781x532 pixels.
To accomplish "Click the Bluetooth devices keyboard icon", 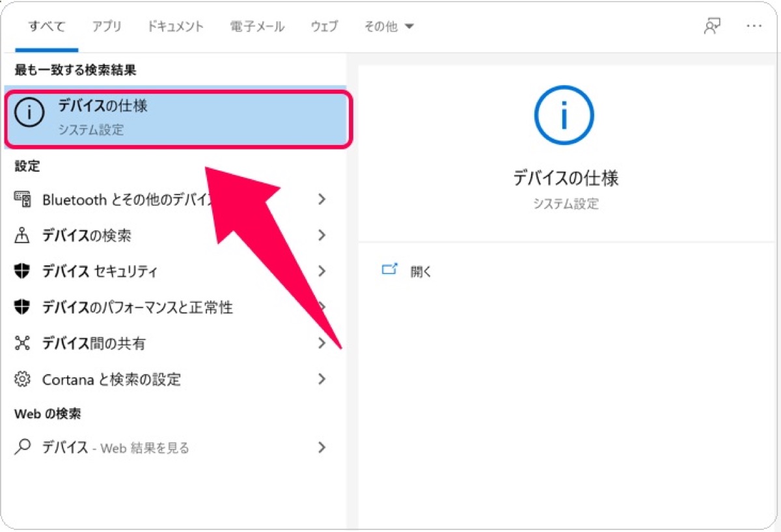I will pos(23,199).
